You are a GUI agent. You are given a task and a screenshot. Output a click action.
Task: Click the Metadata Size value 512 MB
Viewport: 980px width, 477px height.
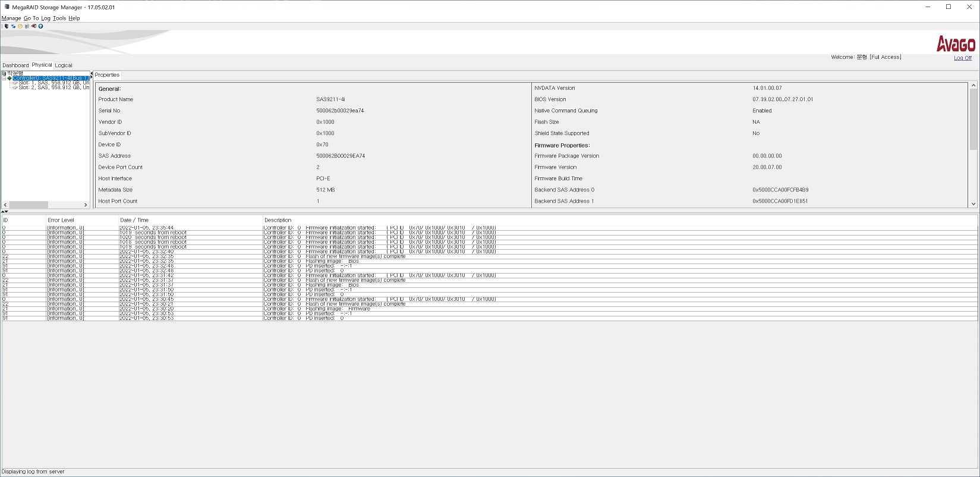pos(325,190)
